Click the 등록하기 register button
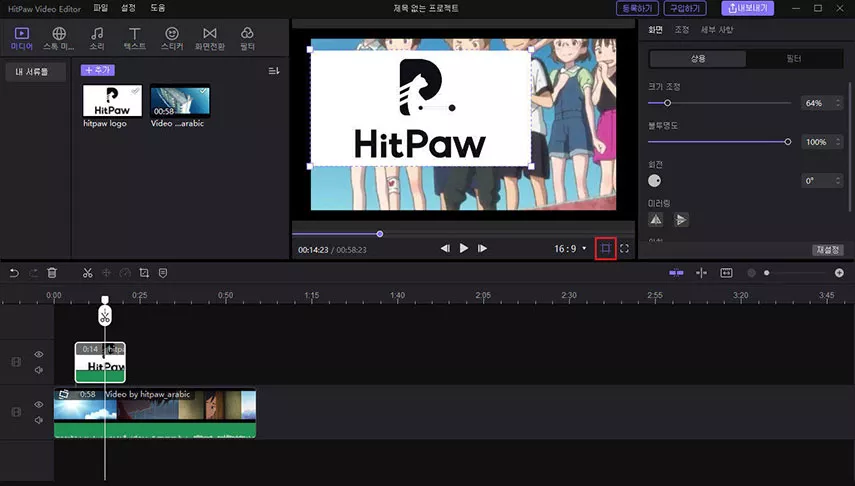Image resolution: width=855 pixels, height=486 pixels. 637,8
